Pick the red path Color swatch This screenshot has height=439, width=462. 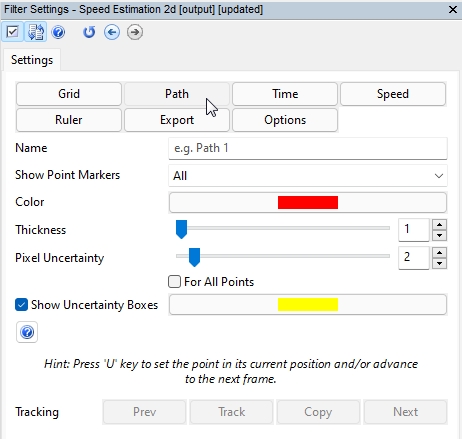(x=308, y=202)
